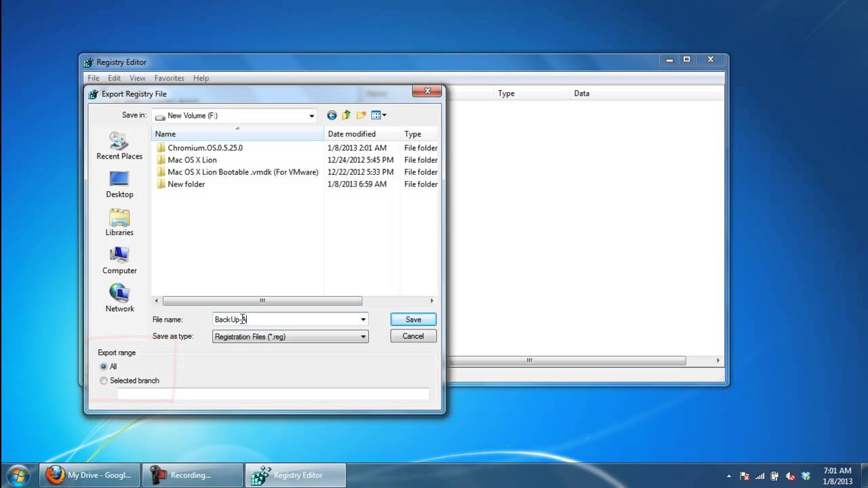Open the Favorites menu in Registry Editor

click(x=169, y=79)
